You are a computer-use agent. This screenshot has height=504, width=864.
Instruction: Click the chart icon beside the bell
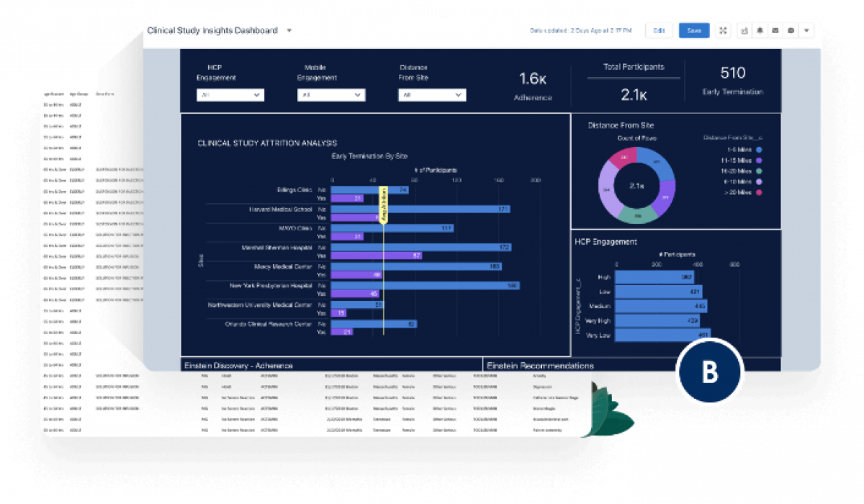(744, 30)
